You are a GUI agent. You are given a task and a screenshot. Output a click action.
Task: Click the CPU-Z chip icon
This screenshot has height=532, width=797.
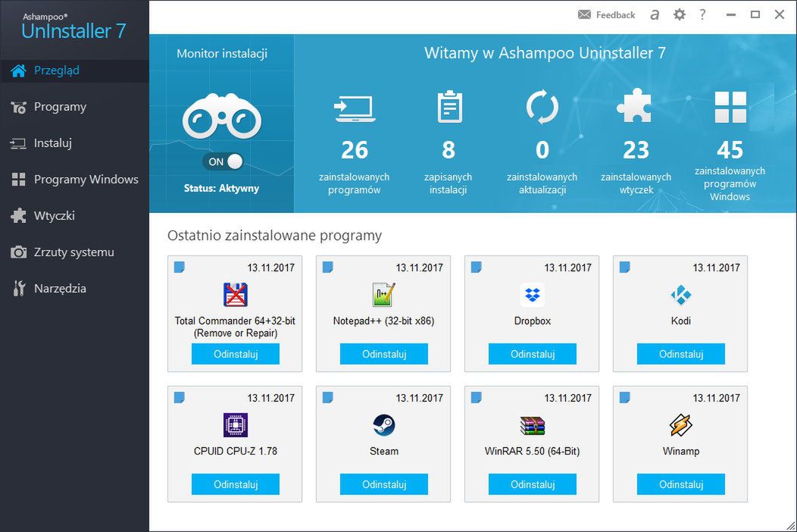236,425
